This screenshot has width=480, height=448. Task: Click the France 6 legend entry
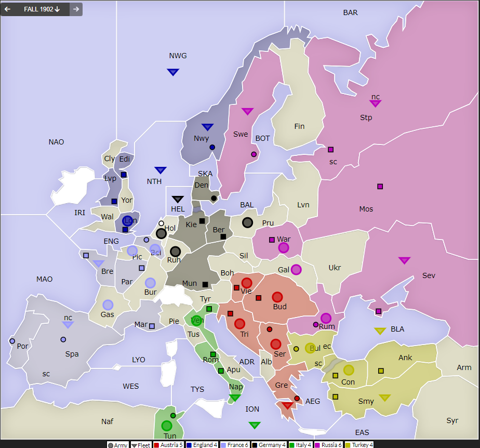click(x=234, y=445)
